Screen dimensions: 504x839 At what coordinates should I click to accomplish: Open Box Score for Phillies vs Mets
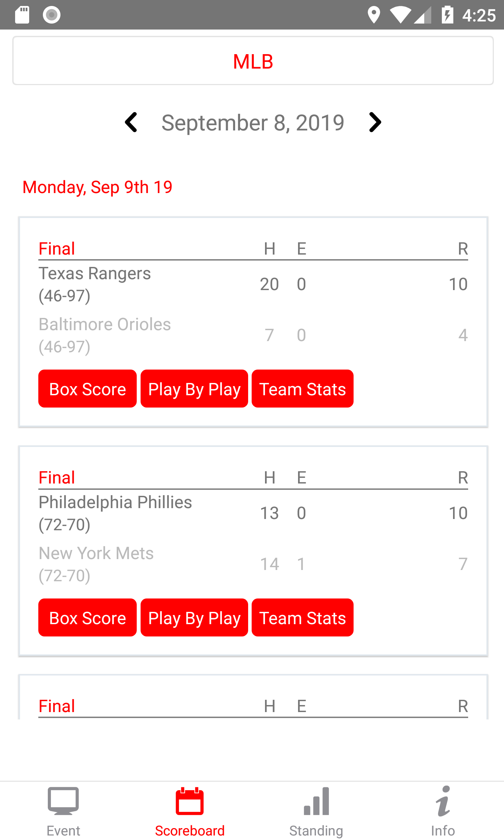tap(88, 617)
